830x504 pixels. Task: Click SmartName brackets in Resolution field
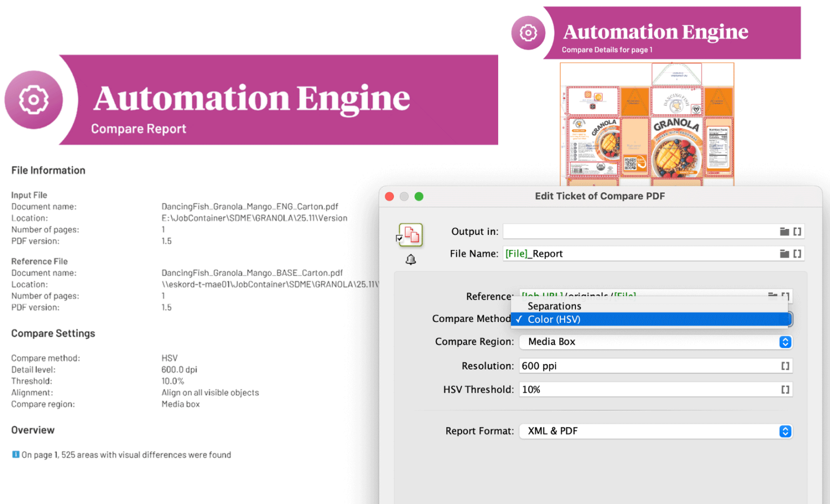pos(785,366)
